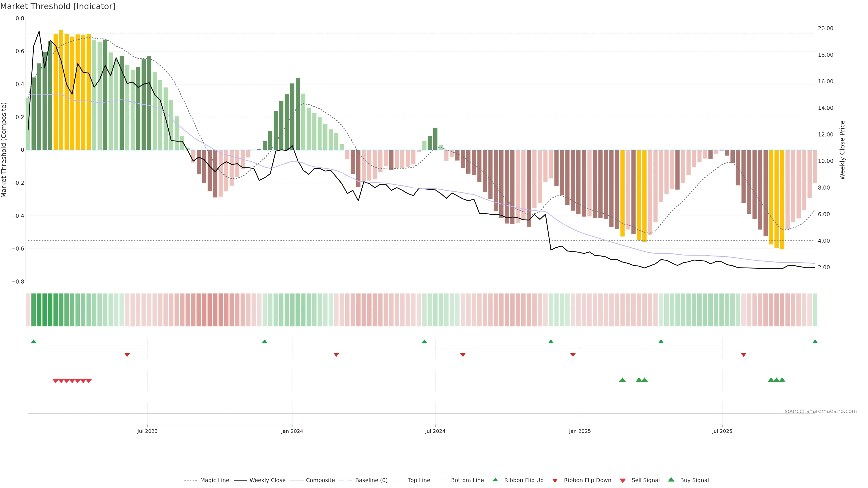The width and height of the screenshot is (868, 488).
Task: Click the rightmost green Buy Signal marker
Action: click(782, 380)
